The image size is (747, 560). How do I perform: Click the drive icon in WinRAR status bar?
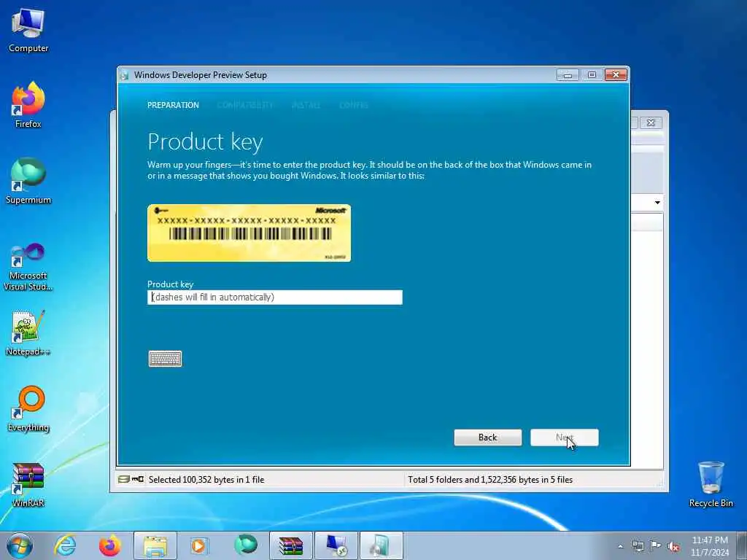coord(124,479)
